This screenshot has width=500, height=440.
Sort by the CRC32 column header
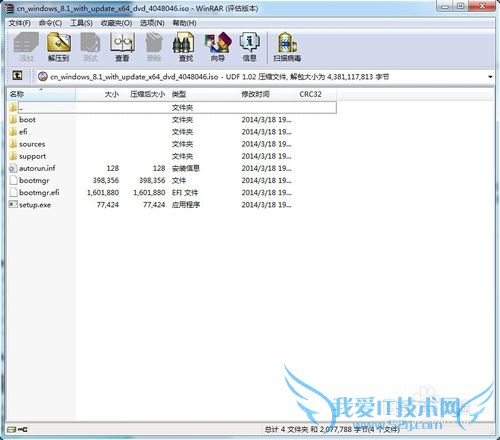(x=316, y=94)
